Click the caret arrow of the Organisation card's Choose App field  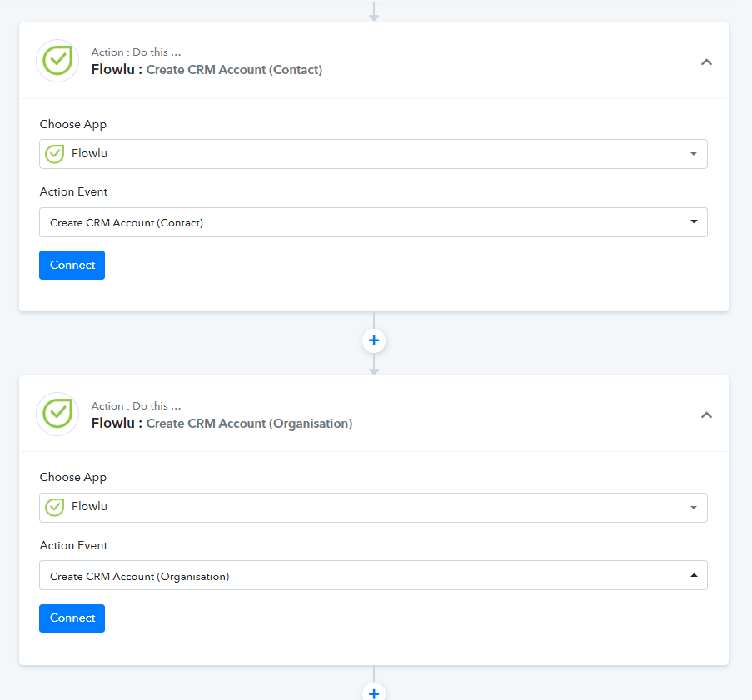coord(694,507)
